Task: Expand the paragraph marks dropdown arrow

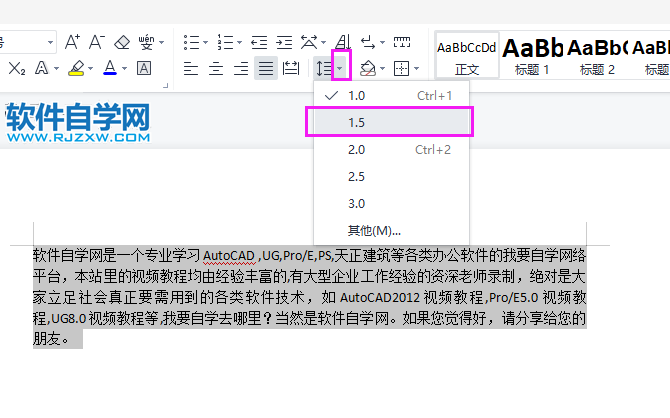Action: [x=382, y=42]
